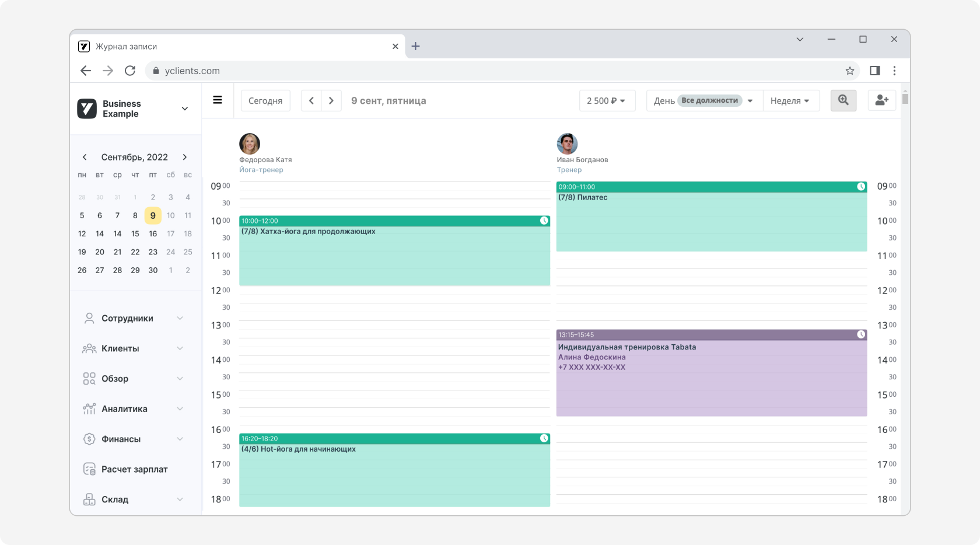
Task: Click clock icon on Пилатес session
Action: [x=860, y=187]
